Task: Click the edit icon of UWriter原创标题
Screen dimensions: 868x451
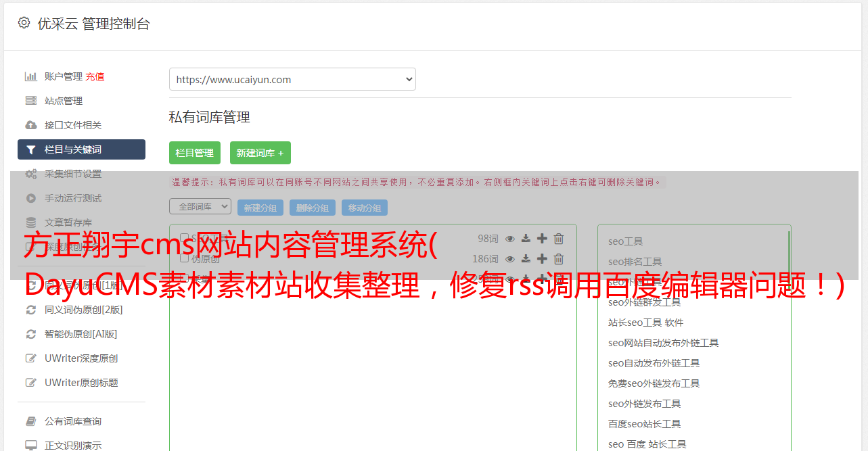Action: pyautogui.click(x=31, y=383)
